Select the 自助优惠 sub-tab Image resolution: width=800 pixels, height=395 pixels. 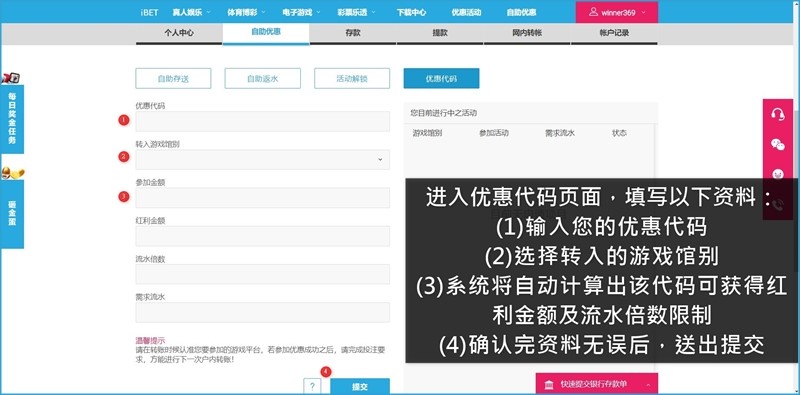(x=266, y=32)
